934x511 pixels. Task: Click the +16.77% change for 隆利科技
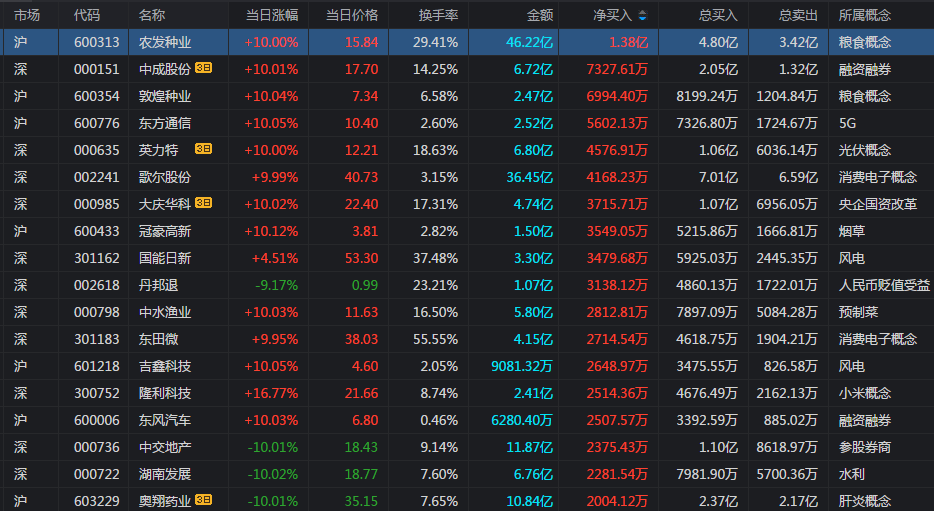click(272, 393)
